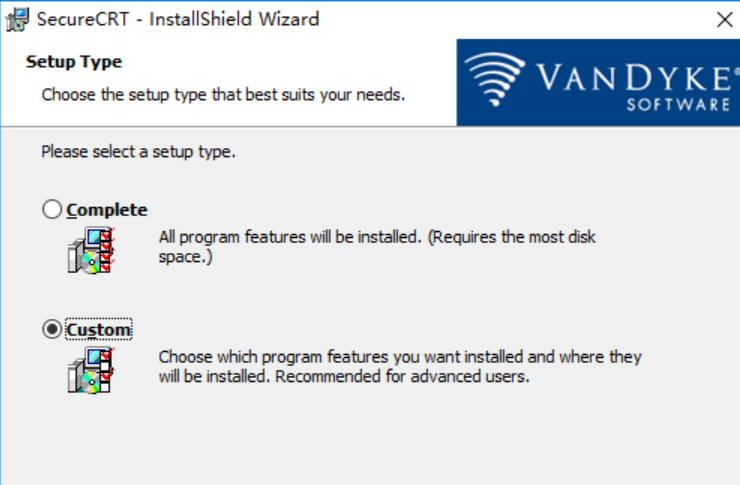Image resolution: width=740 pixels, height=485 pixels.
Task: Select the Custom radio button
Action: (52, 329)
